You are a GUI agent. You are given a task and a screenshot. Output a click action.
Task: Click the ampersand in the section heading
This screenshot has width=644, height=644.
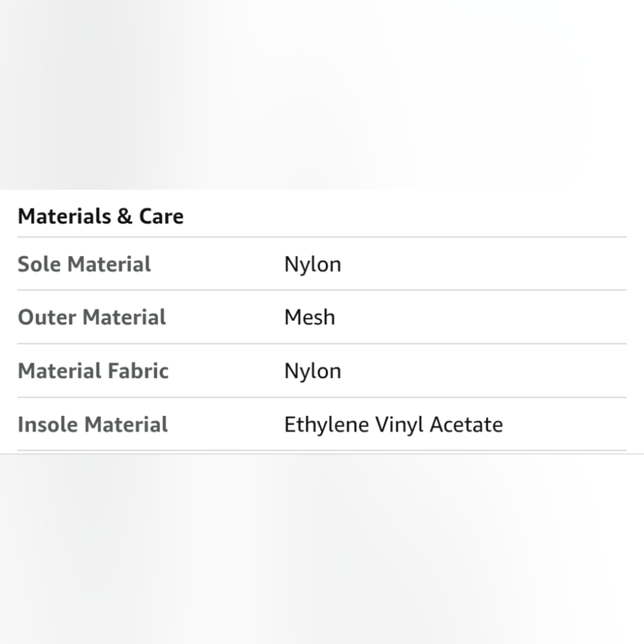coord(125,216)
